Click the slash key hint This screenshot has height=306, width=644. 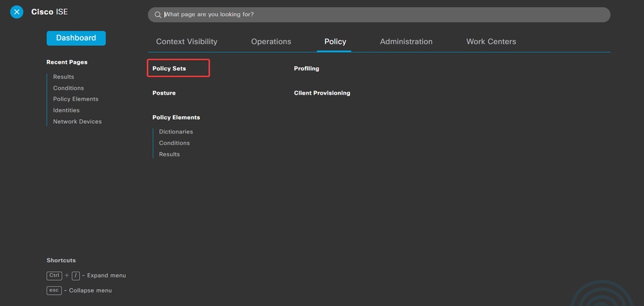click(x=75, y=276)
